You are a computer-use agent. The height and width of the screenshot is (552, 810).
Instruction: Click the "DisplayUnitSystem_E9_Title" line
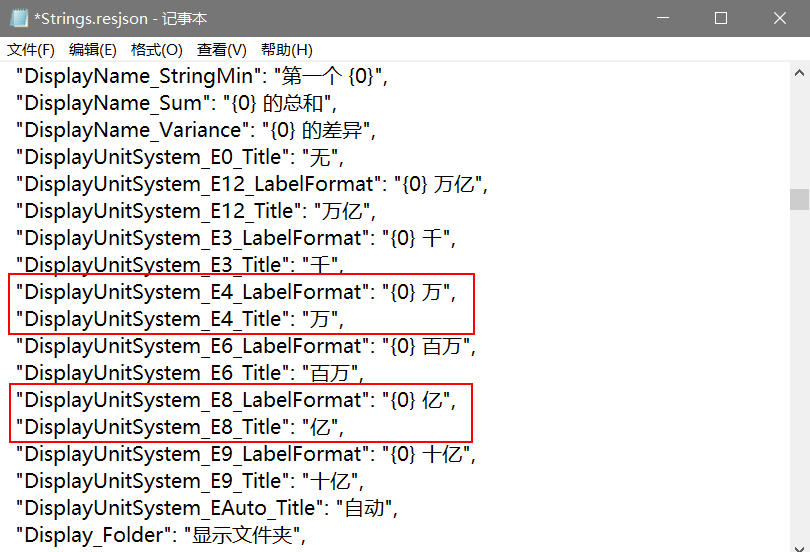point(190,482)
